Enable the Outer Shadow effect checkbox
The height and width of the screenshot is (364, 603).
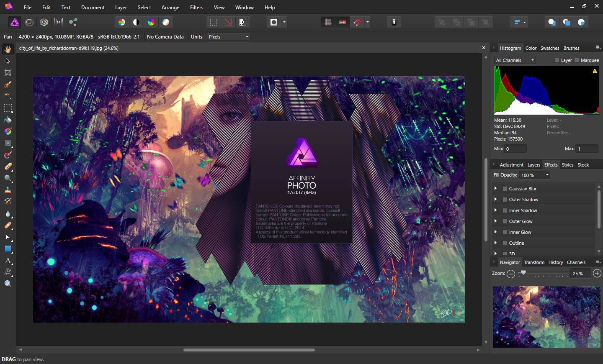click(x=505, y=200)
